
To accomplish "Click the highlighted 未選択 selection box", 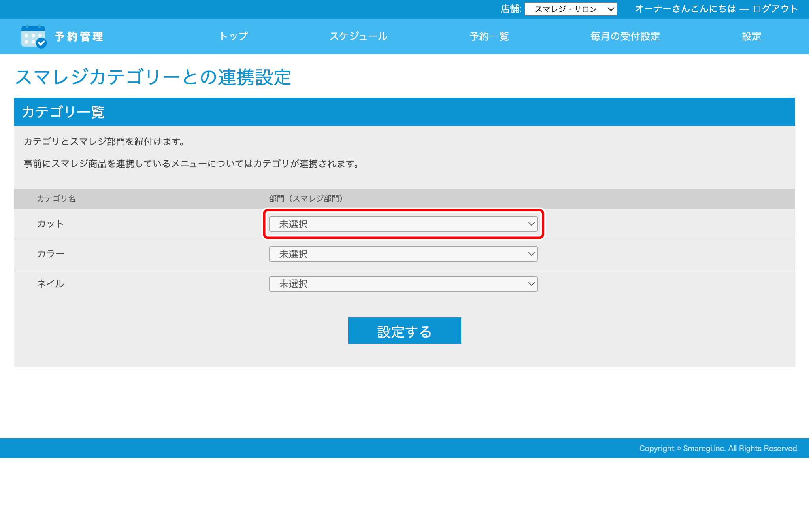I will (x=403, y=224).
